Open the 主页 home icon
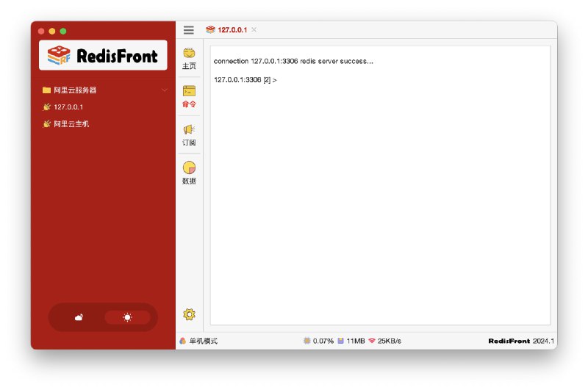The height and width of the screenshot is (390, 588). [x=189, y=58]
